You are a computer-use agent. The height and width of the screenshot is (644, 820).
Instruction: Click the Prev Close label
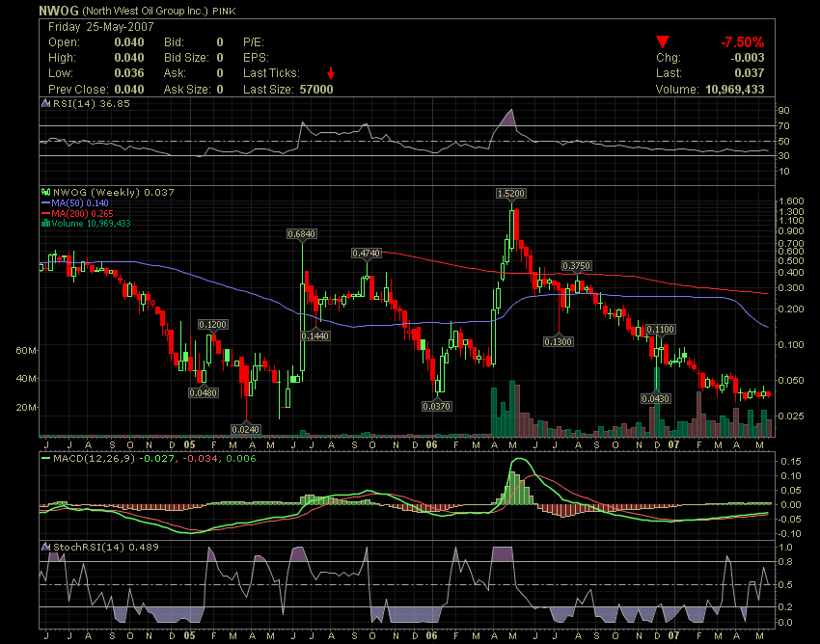click(78, 90)
